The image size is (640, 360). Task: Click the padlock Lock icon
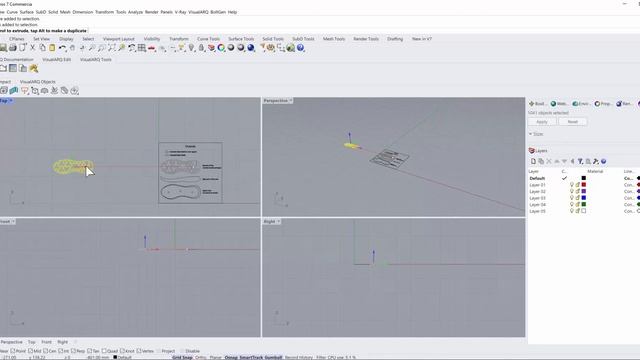[x=201, y=48]
